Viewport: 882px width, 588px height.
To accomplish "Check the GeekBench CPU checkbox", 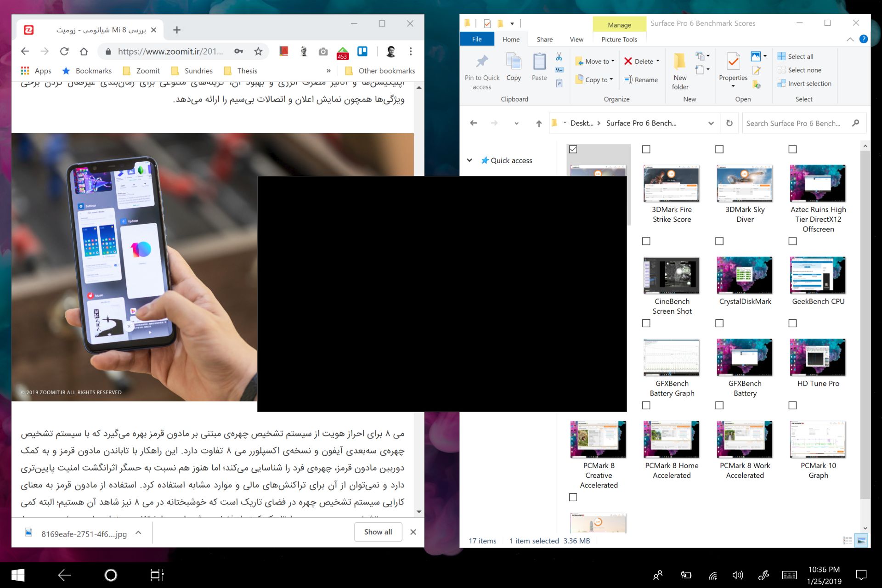I will [792, 241].
